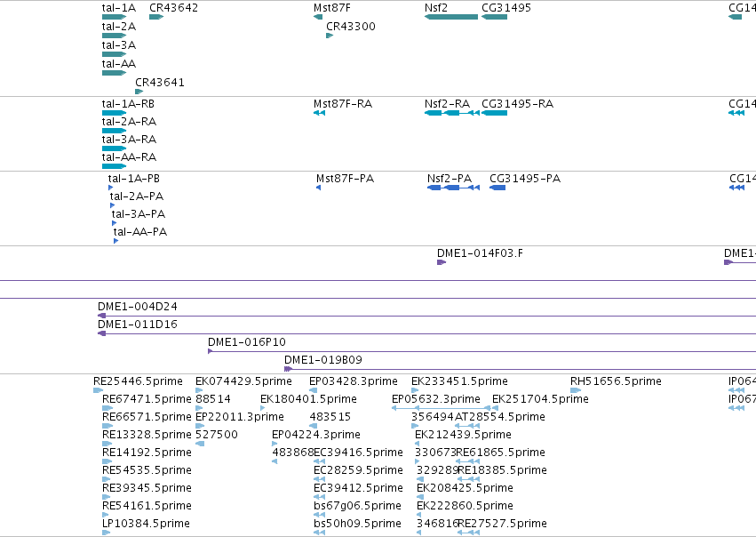The height and width of the screenshot is (537, 756).
Task: Select the tal-1A gene feature
Action: click(x=115, y=17)
